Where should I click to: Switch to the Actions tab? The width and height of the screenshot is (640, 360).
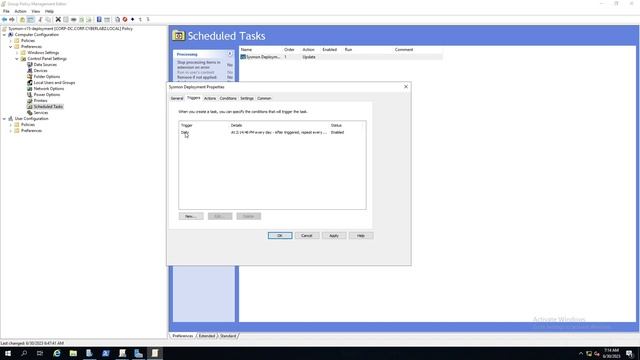tap(210, 98)
